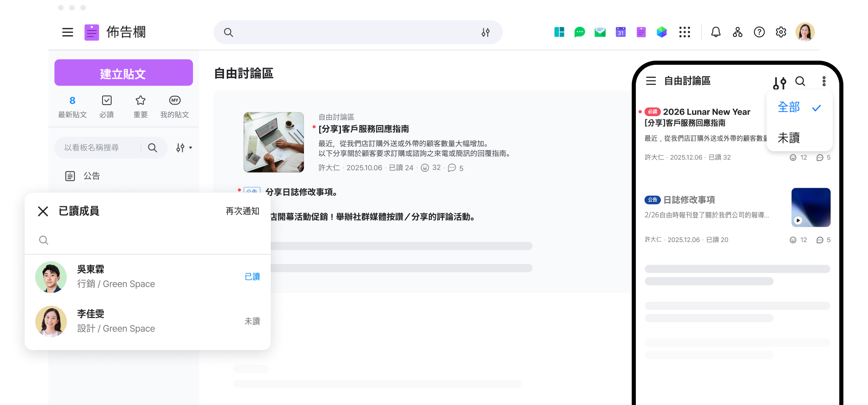Open the calendar app icon showing 31

point(620,32)
